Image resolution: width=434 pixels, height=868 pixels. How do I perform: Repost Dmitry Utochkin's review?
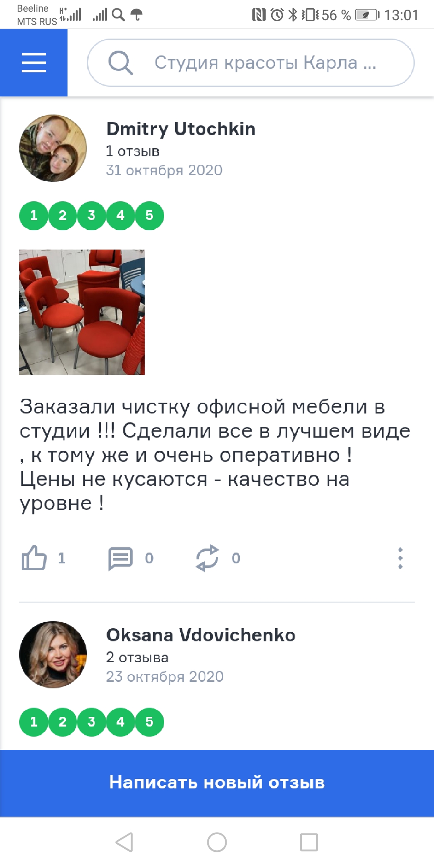pyautogui.click(x=207, y=558)
